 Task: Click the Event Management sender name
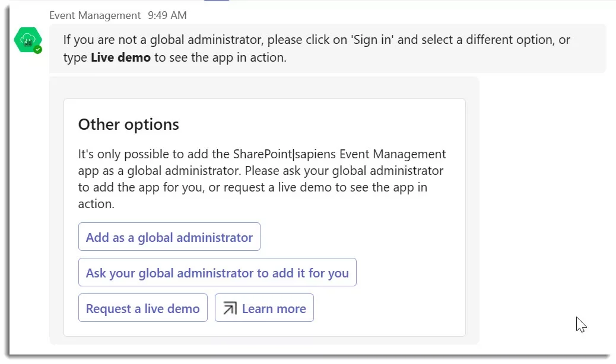[x=95, y=15]
